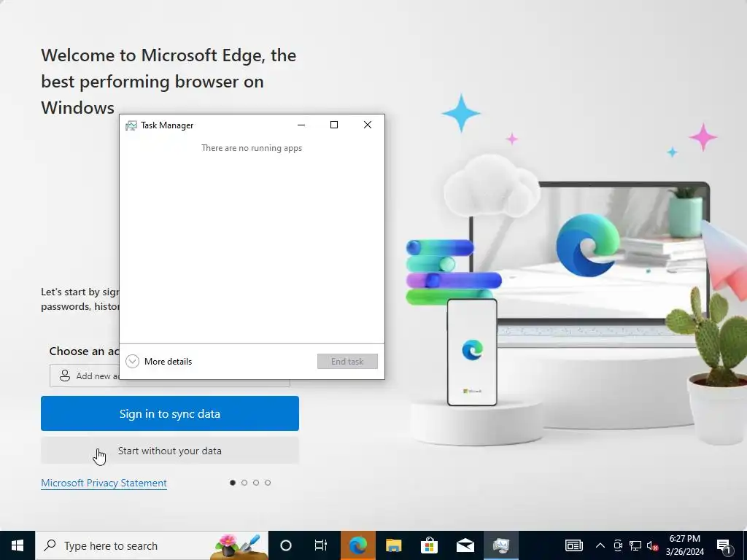Click Task Manager title bar icon
Screen dimensions: 747x560
131,125
